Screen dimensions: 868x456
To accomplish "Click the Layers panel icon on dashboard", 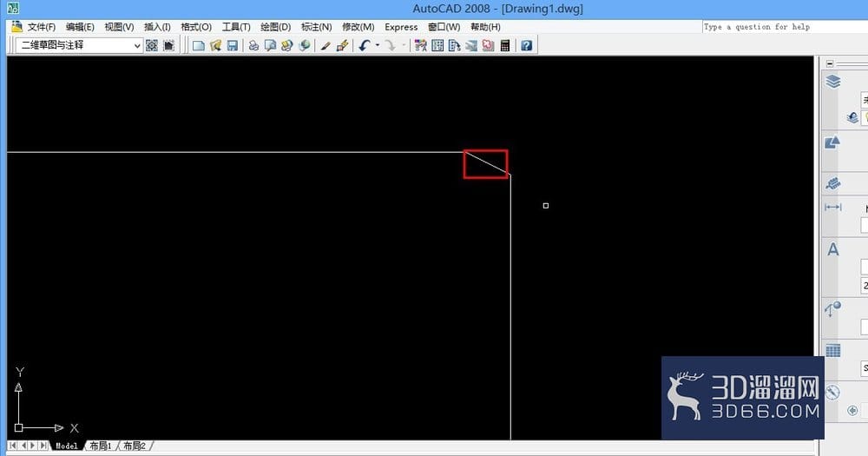I will coord(832,82).
